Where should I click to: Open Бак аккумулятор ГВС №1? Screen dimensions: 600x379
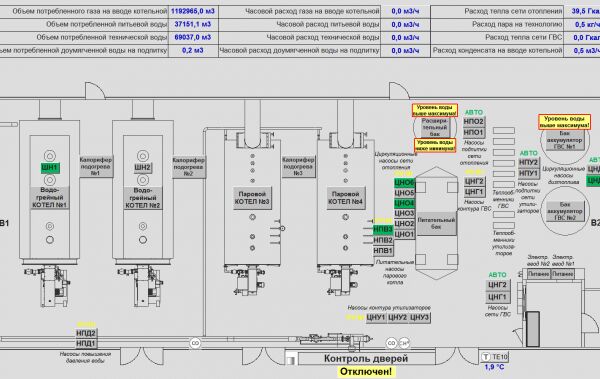[565, 140]
